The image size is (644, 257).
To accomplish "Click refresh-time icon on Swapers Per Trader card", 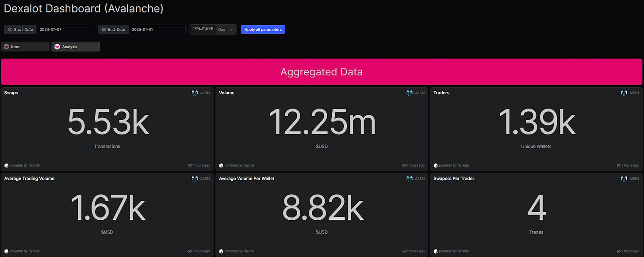I will coord(618,251).
